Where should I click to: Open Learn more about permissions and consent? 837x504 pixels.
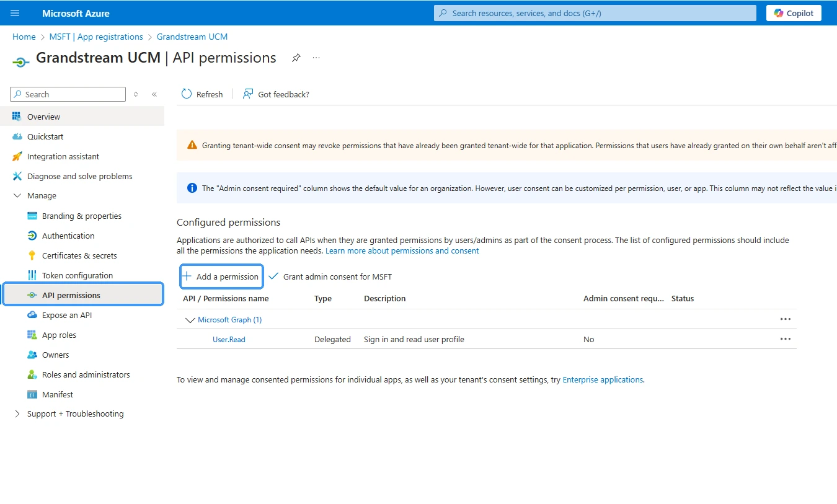[402, 250]
